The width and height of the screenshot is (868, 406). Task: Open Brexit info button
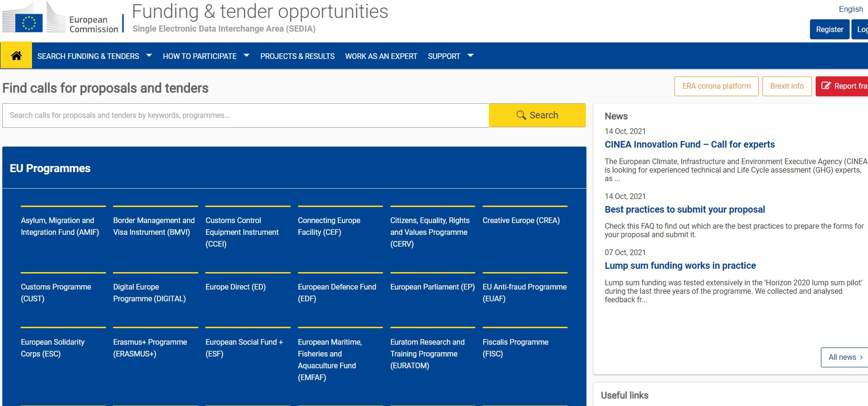(x=787, y=86)
